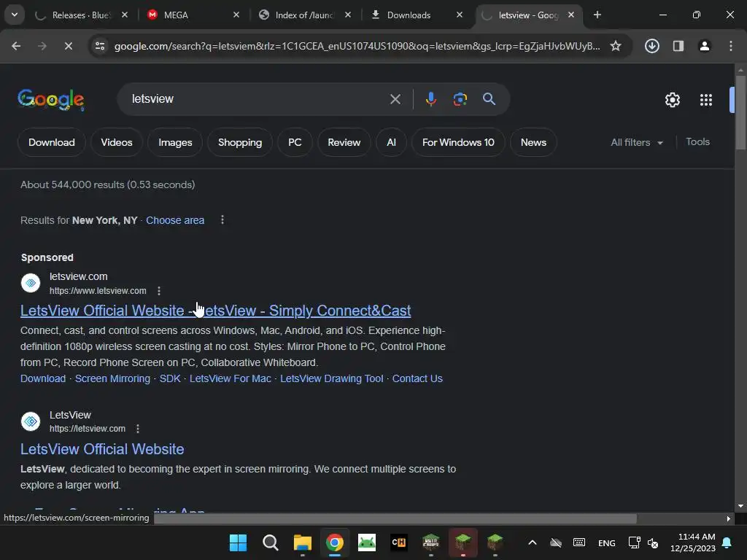Open Google Lens image search
The height and width of the screenshot is (560, 747).
tap(460, 99)
